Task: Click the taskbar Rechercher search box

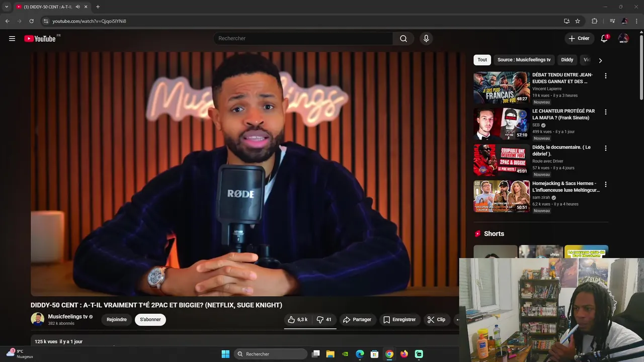Action: 271,354
